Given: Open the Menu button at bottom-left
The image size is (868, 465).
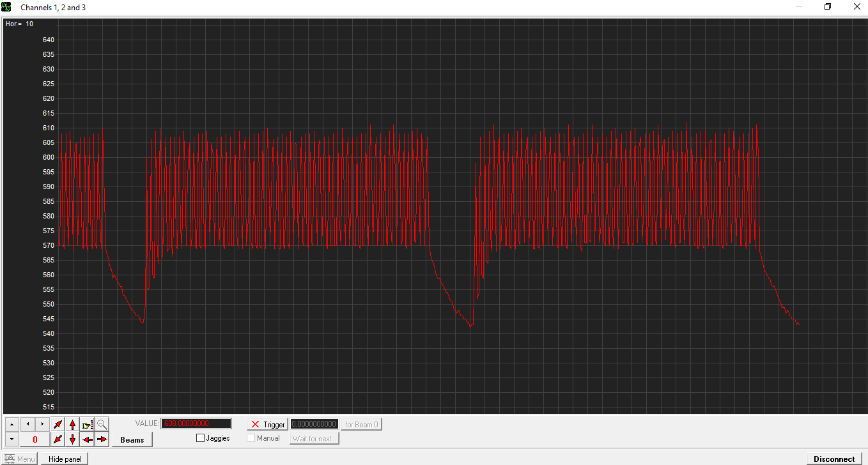Looking at the screenshot, I should point(20,459).
